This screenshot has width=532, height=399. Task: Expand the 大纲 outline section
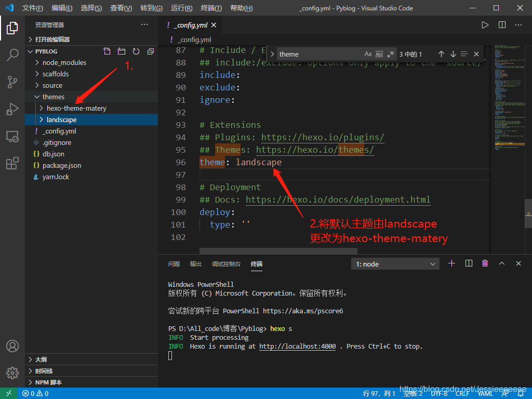[x=91, y=360]
